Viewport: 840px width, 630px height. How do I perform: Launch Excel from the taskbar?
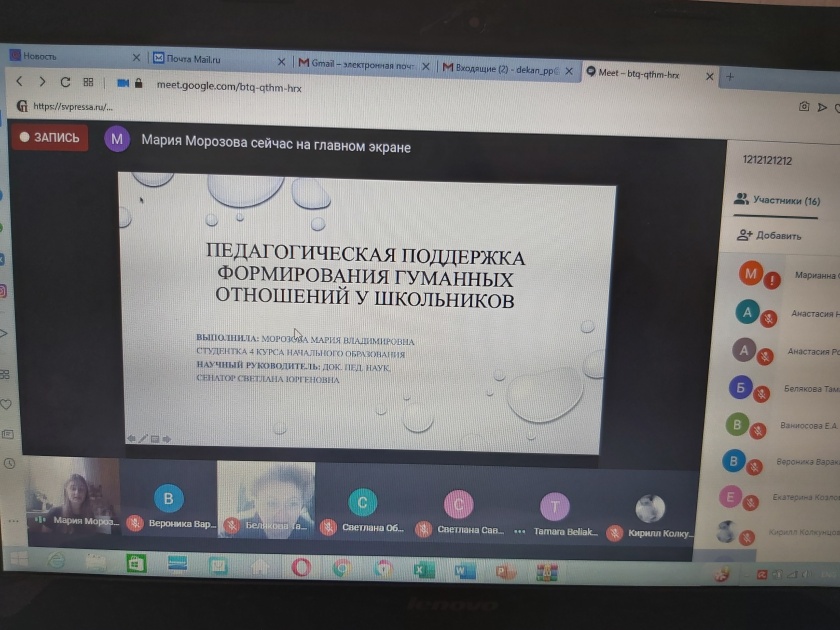pyautogui.click(x=424, y=571)
